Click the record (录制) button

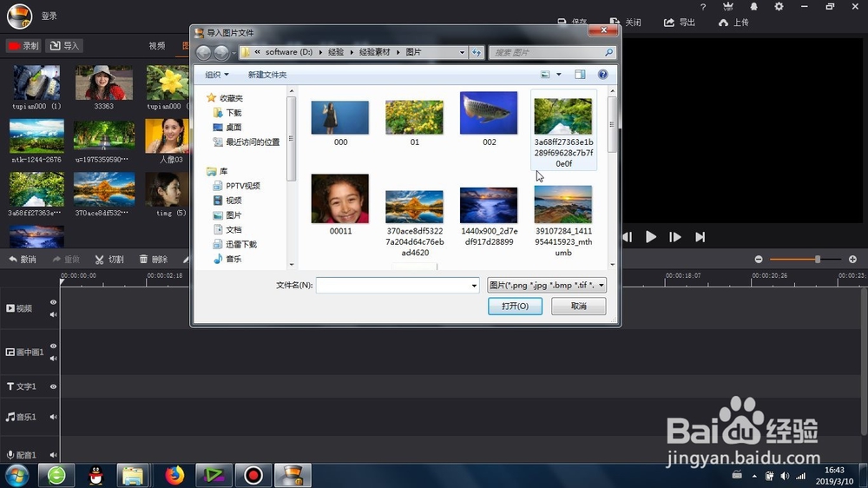23,46
